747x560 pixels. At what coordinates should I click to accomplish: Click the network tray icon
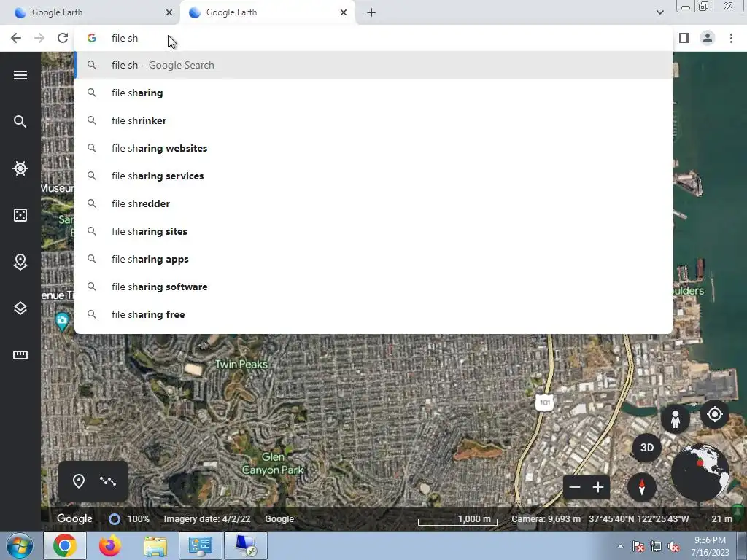pyautogui.click(x=656, y=547)
